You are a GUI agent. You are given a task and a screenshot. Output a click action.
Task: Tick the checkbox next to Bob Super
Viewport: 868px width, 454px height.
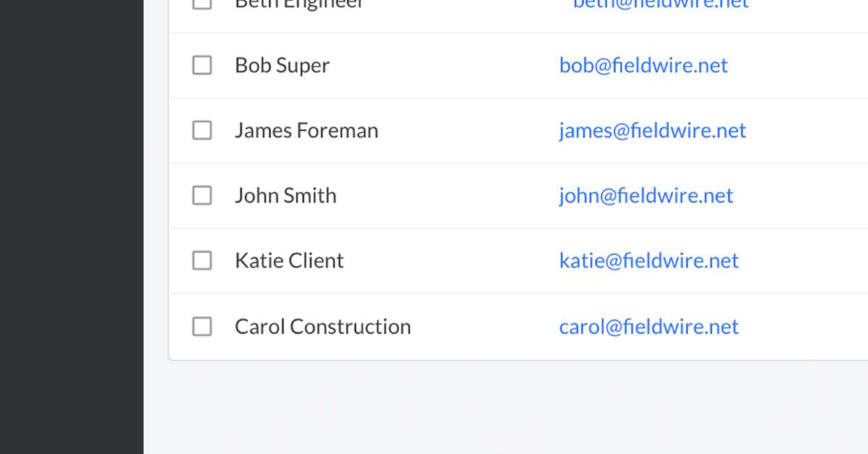202,65
